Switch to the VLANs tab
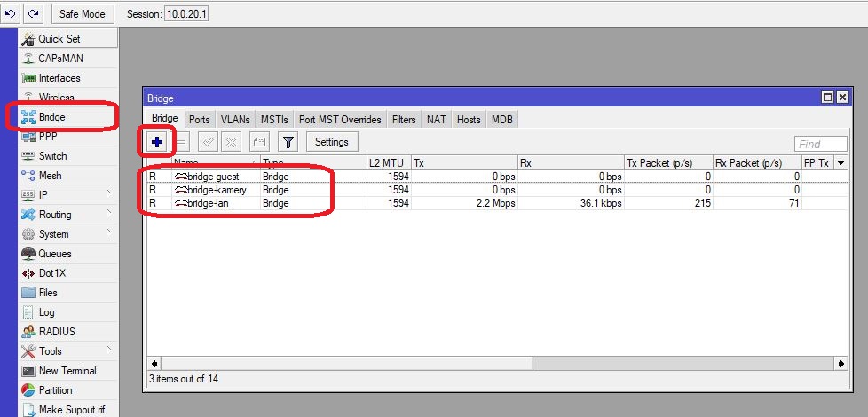This screenshot has height=417, width=868. [x=235, y=120]
